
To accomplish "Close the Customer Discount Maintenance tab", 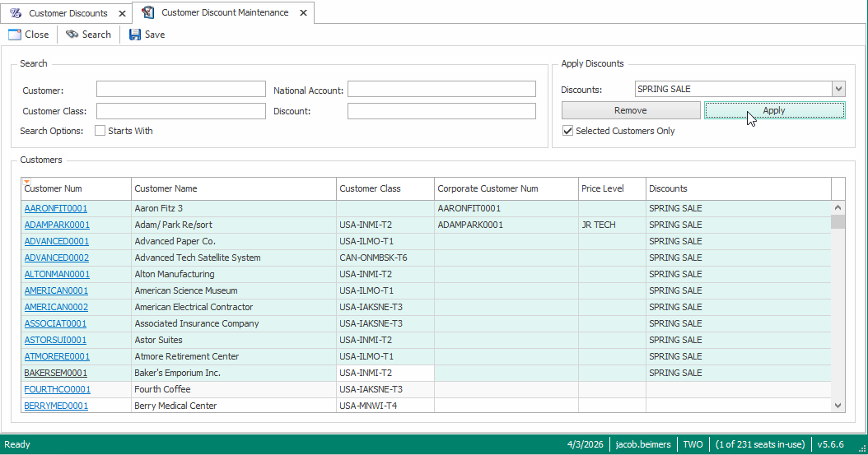I will click(x=302, y=13).
